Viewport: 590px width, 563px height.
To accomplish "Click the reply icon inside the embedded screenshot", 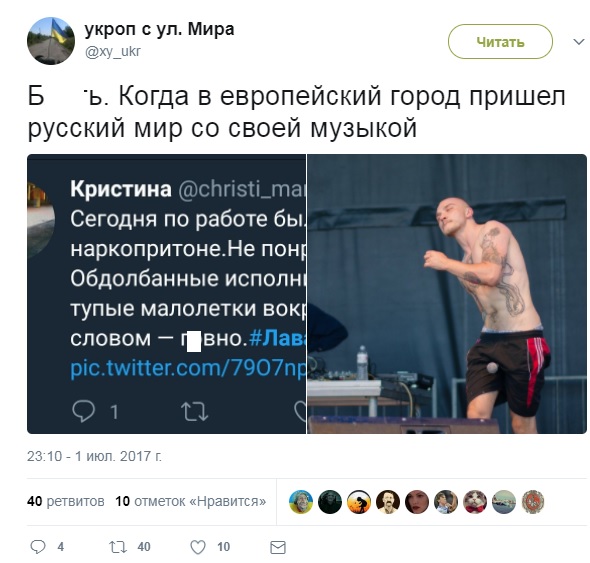I will click(x=83, y=411).
